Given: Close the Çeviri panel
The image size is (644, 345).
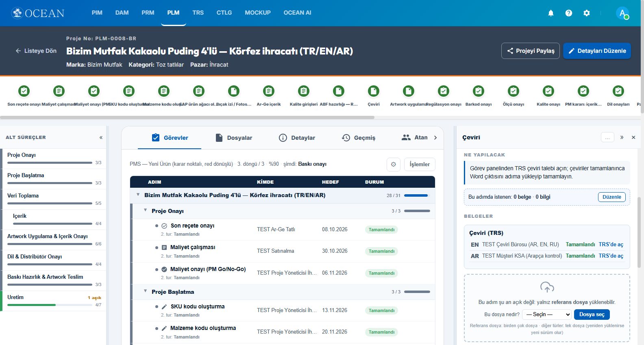Looking at the screenshot, I should (x=633, y=137).
